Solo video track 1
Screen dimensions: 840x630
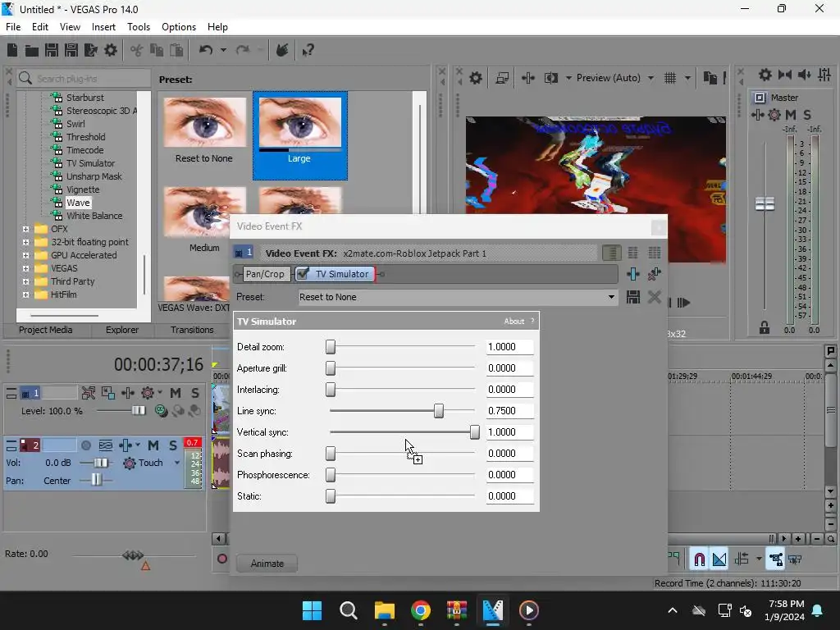tap(195, 393)
